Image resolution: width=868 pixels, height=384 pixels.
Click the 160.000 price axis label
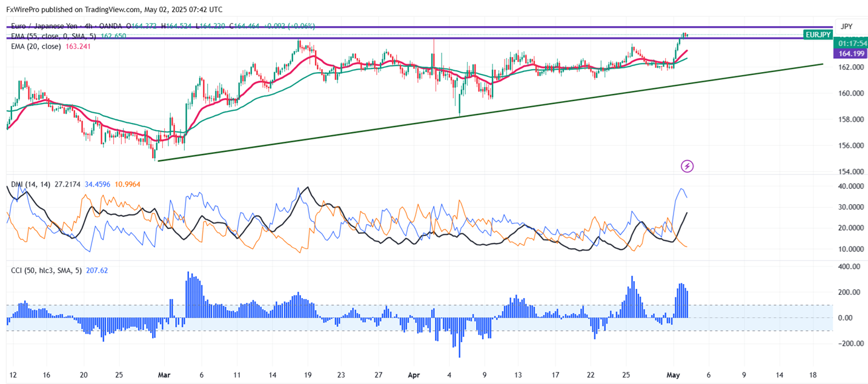coord(850,93)
